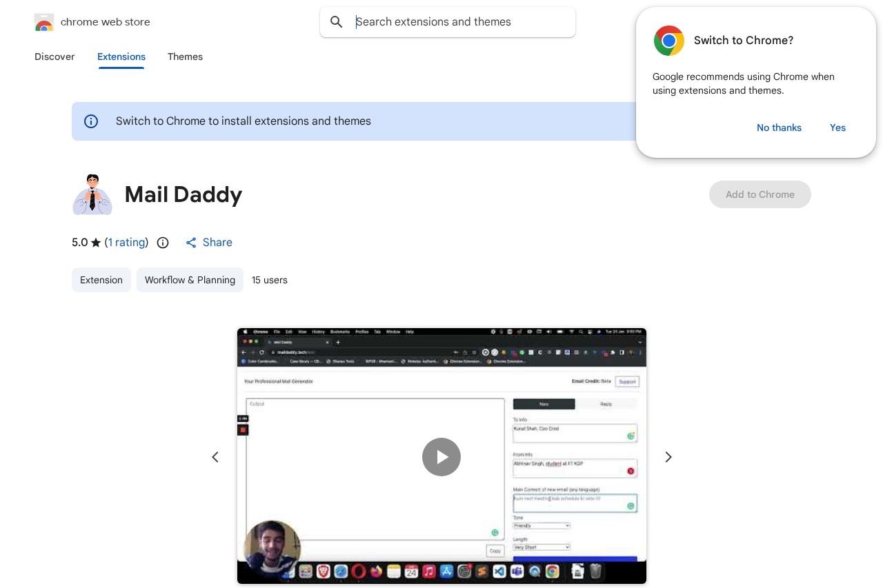Show the next carousel screenshot
The image size is (883, 588).
click(x=668, y=457)
